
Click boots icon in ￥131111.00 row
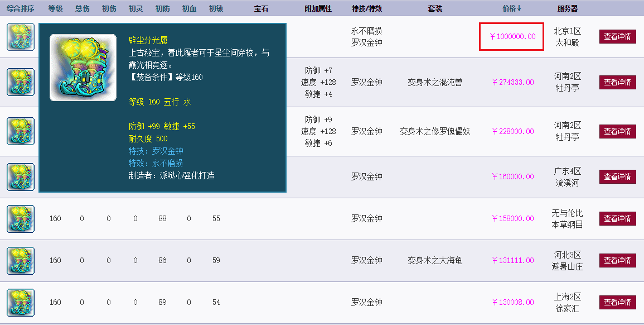point(21,260)
